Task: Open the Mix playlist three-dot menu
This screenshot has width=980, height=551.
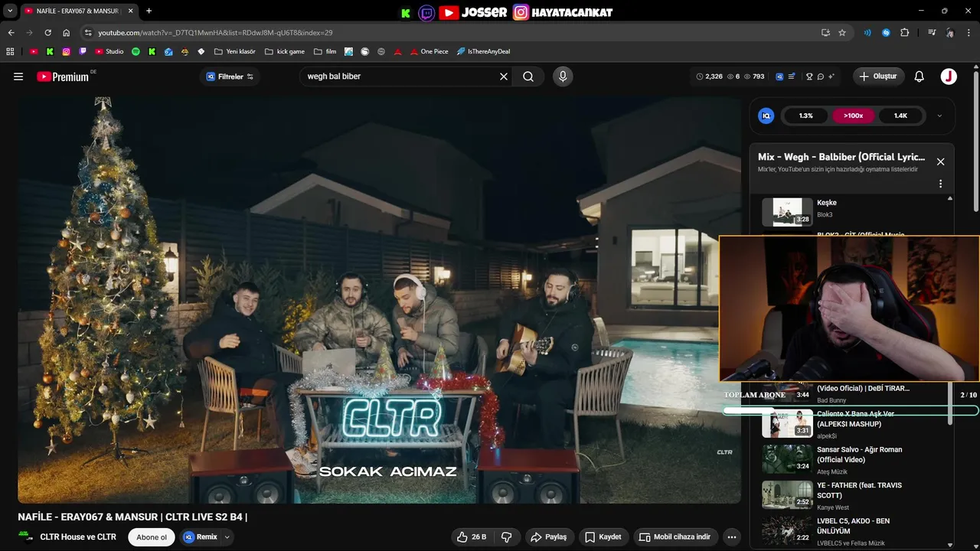Action: (940, 184)
